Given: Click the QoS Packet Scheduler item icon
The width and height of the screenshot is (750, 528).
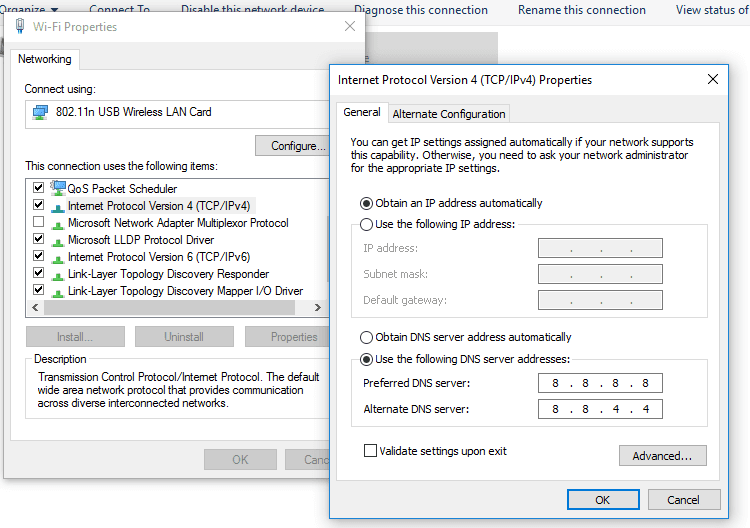Looking at the screenshot, I should pos(58,188).
